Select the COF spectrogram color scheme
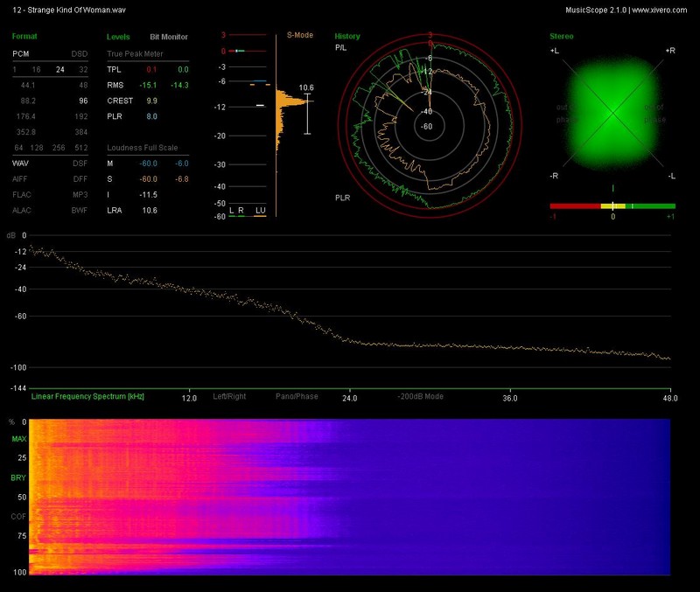Image resolution: width=700 pixels, height=592 pixels. [18, 517]
